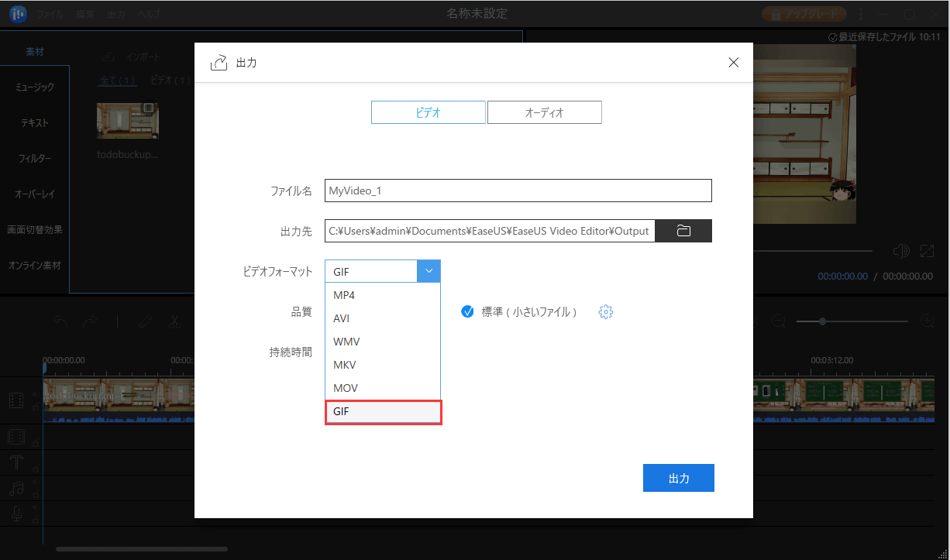
Task: Choose MP4 from format list
Action: click(x=383, y=295)
